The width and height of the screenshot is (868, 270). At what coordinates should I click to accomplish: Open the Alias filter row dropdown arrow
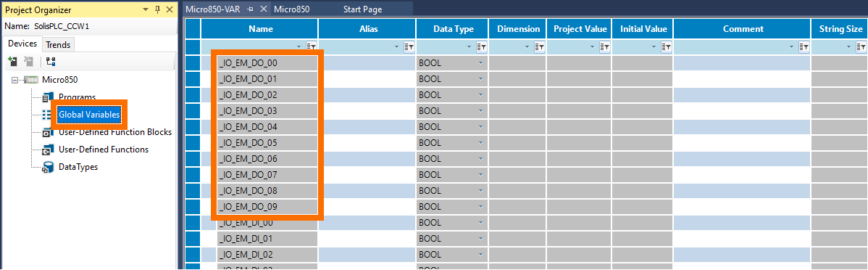[398, 47]
